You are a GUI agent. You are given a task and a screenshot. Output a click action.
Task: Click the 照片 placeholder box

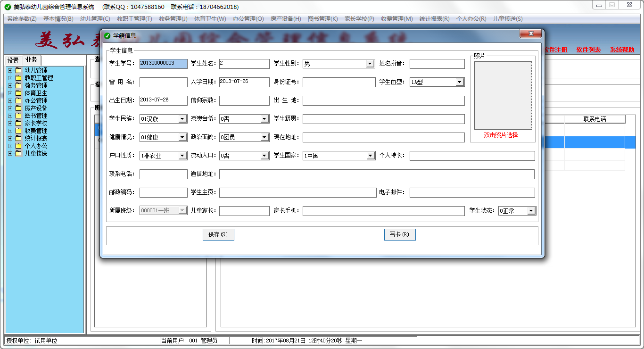pos(503,95)
